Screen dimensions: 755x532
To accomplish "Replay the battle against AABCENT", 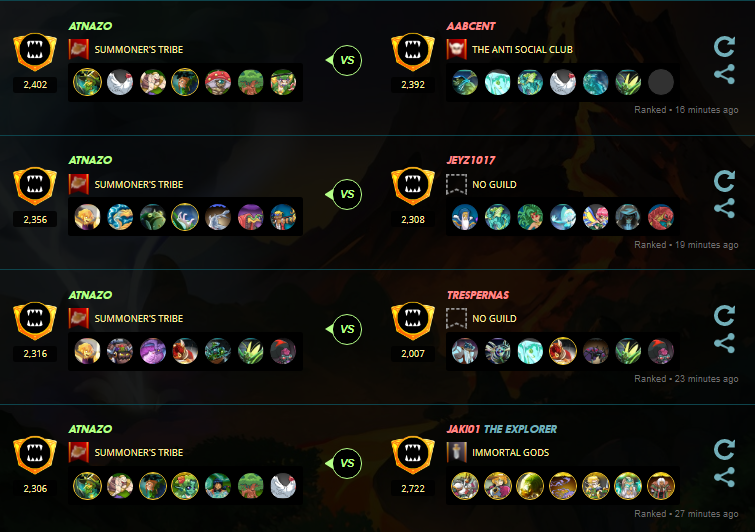I will pyautogui.click(x=724, y=47).
